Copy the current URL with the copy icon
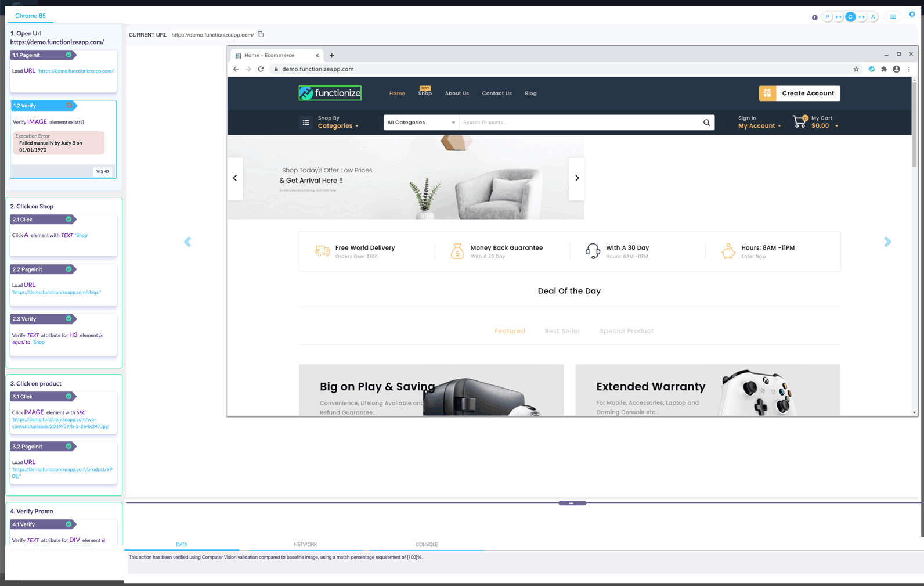 [261, 34]
